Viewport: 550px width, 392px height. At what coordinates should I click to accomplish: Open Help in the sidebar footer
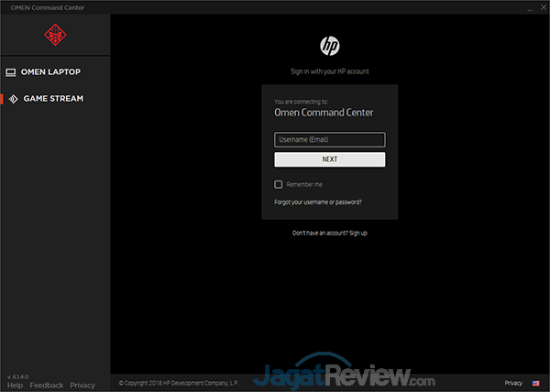(x=15, y=386)
